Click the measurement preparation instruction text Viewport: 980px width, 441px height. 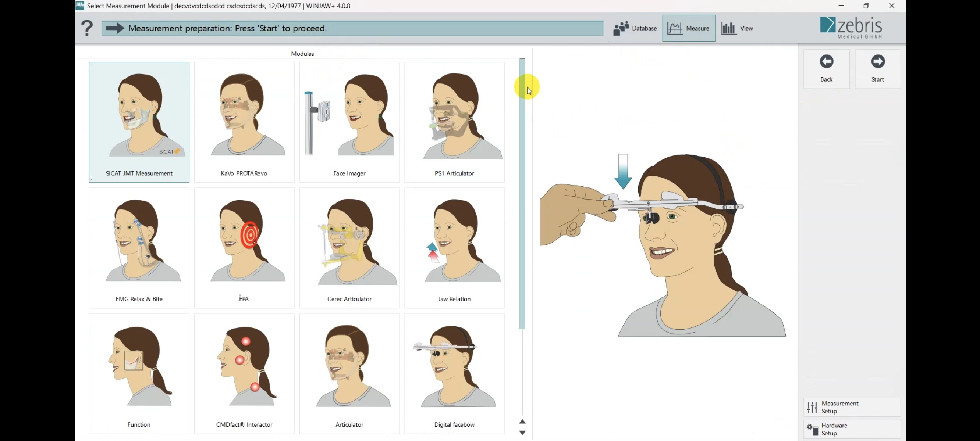coord(227,28)
